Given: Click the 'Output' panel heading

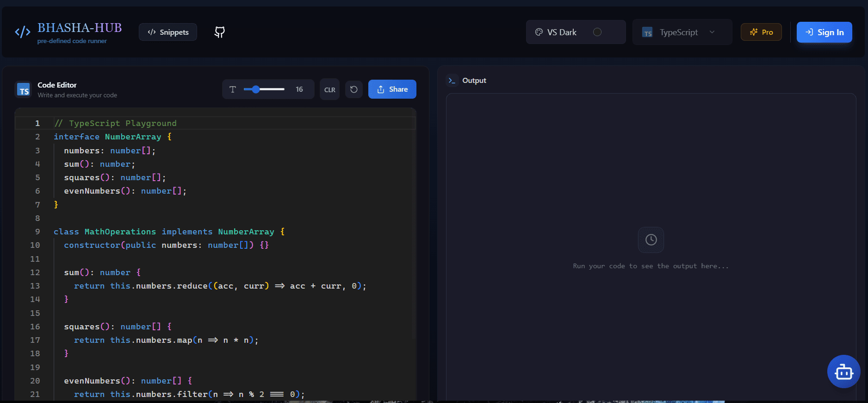Looking at the screenshot, I should [x=474, y=81].
